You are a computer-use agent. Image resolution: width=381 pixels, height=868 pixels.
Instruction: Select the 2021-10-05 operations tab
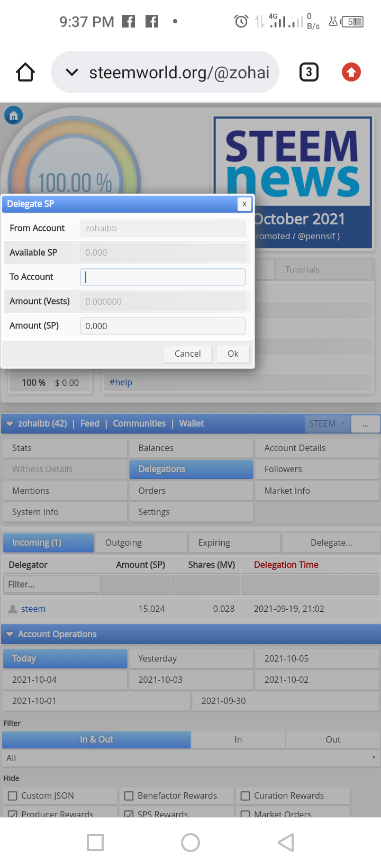tap(317, 659)
